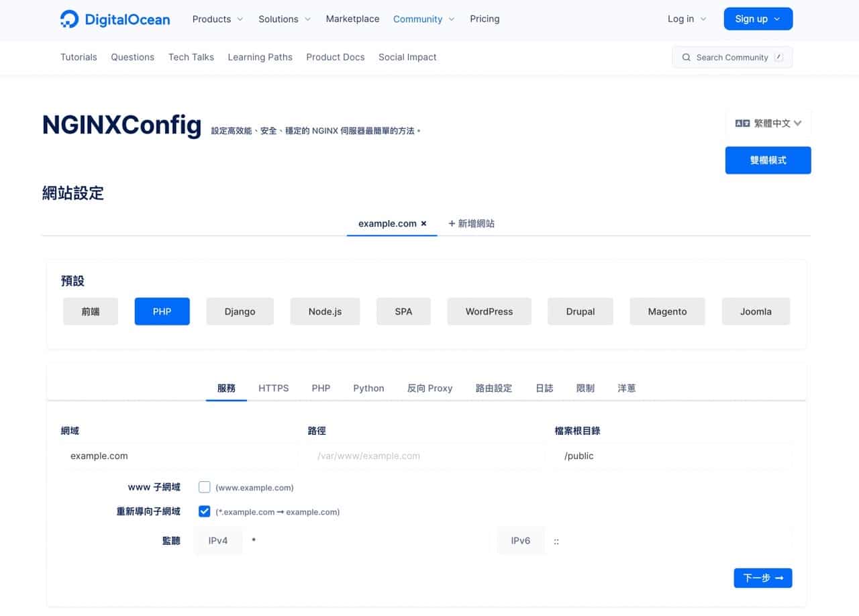Viewport: 859px width, 616px height.
Task: Click the 下一步 next button
Action: coord(763,578)
